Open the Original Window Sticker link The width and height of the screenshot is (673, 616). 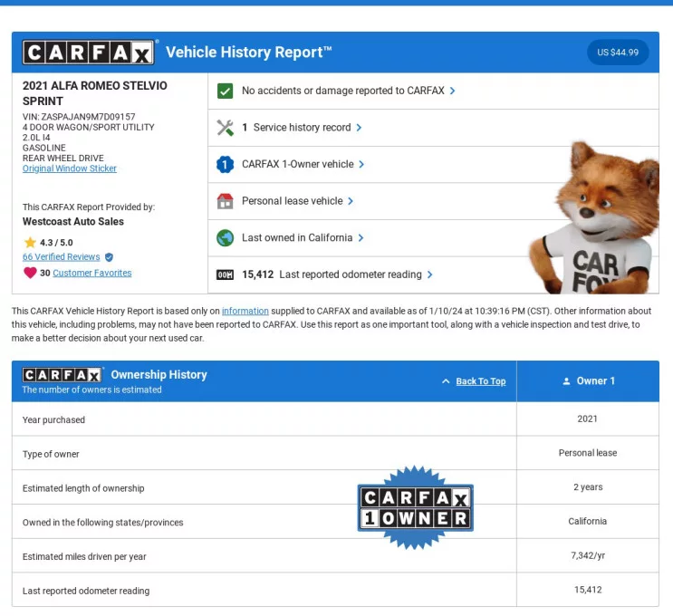pos(70,168)
